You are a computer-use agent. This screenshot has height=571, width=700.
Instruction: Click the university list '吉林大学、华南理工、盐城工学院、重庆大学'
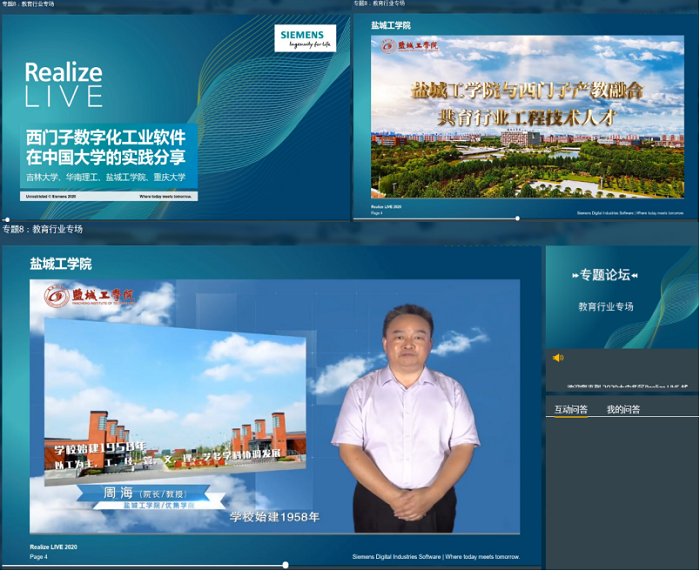click(x=106, y=177)
